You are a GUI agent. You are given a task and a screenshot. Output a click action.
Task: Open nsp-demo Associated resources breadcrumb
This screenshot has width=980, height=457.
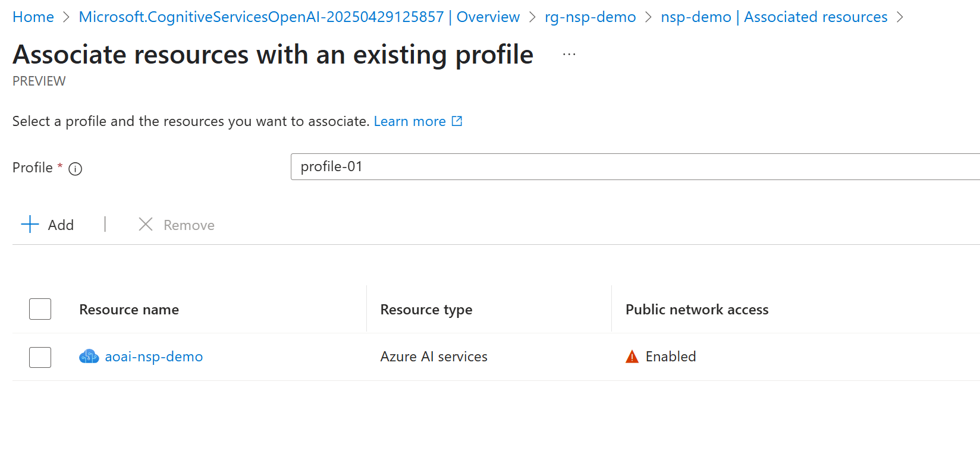(774, 17)
